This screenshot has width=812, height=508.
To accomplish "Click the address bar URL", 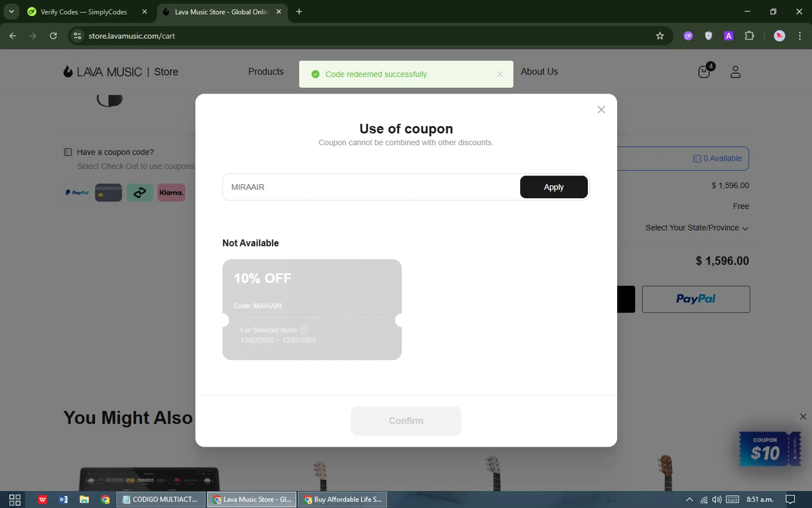I will pos(132,36).
